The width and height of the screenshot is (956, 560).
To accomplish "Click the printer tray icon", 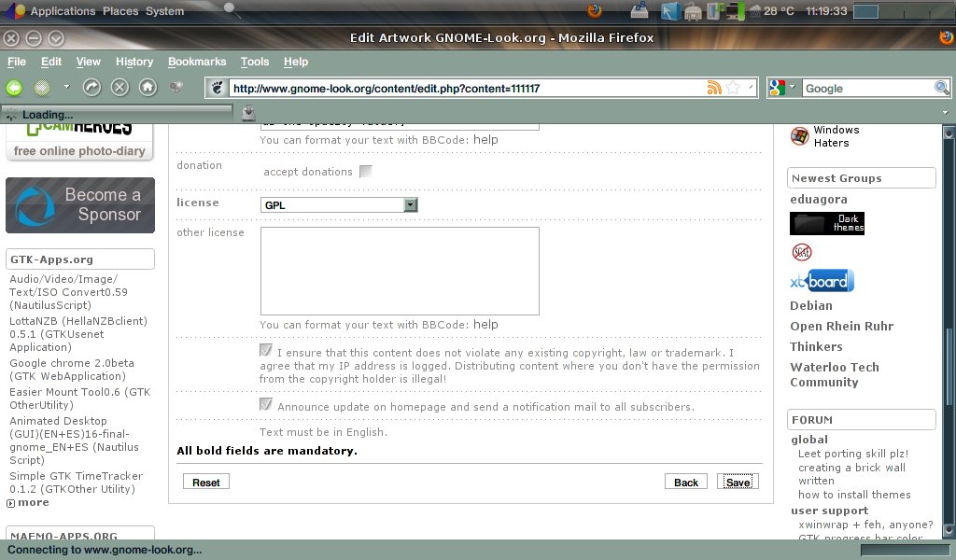I will 694,11.
